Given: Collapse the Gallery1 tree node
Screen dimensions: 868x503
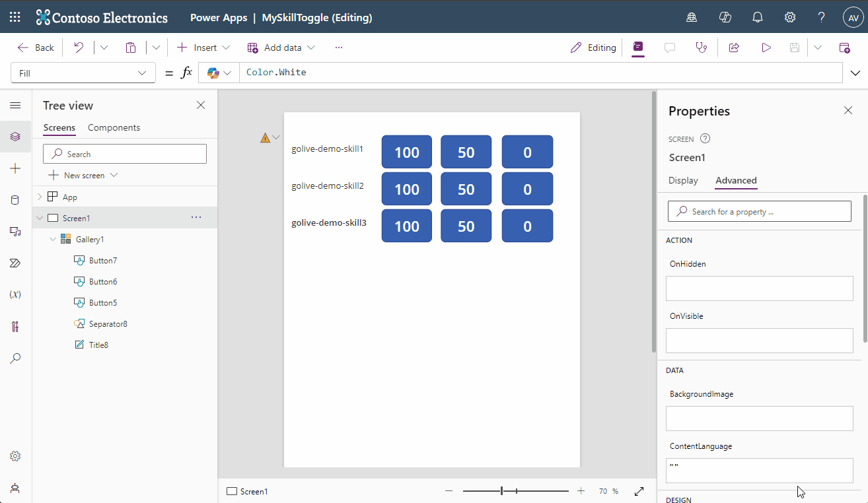Looking at the screenshot, I should tap(53, 239).
